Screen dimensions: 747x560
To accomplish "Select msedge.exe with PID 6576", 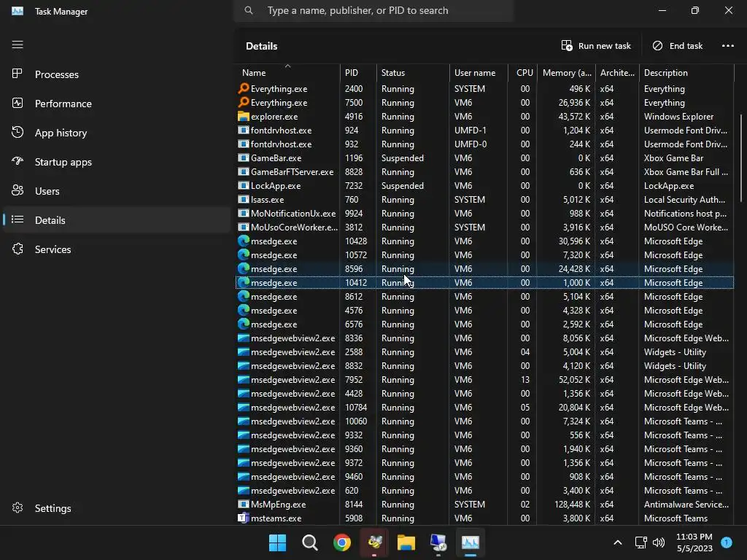I will (x=484, y=324).
